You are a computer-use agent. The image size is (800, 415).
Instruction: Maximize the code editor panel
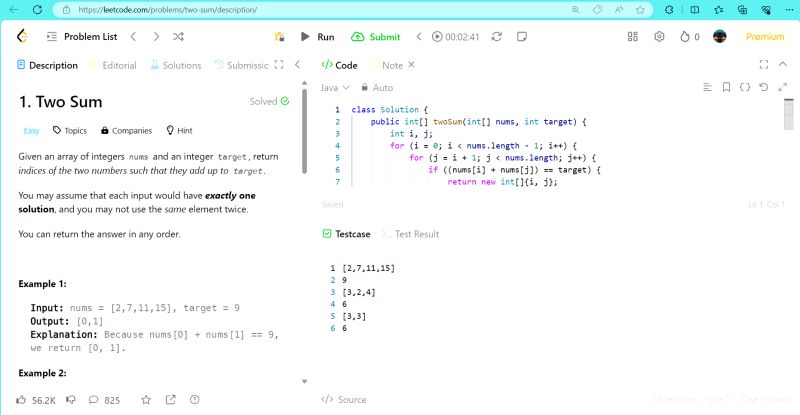pyautogui.click(x=764, y=64)
